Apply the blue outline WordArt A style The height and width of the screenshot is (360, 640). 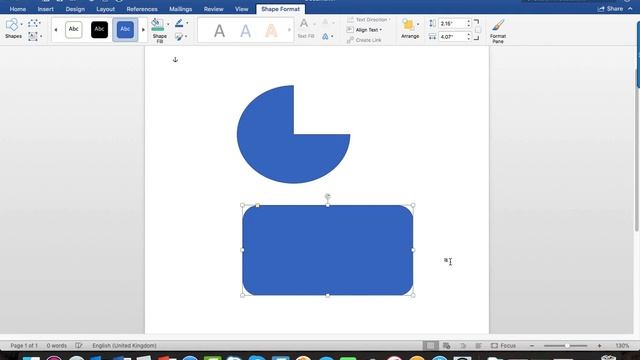coord(245,31)
